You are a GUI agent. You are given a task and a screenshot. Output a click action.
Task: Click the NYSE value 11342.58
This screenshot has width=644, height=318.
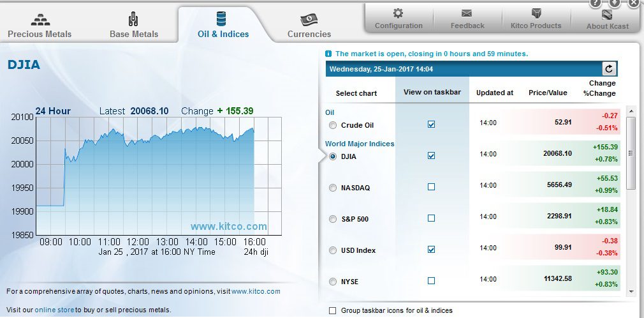click(557, 278)
